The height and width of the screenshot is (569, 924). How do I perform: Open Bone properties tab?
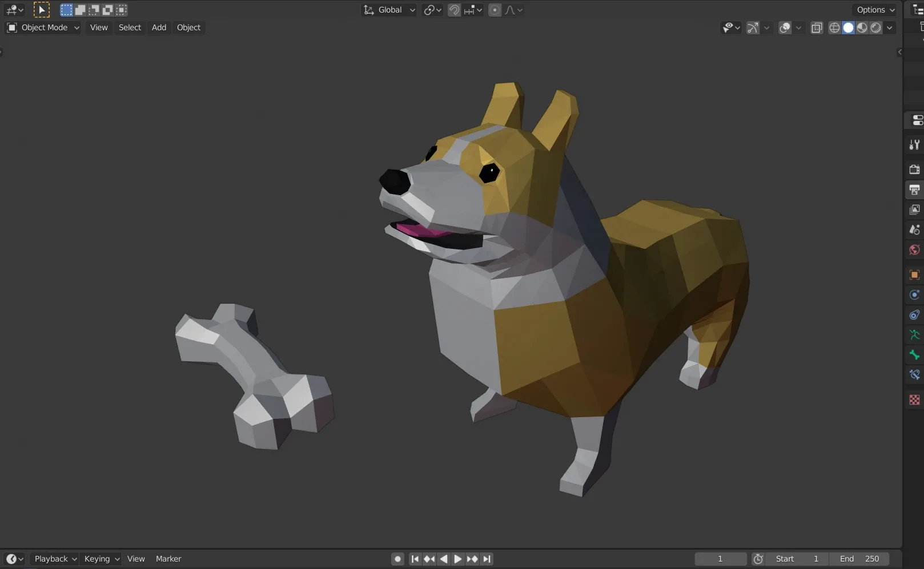[x=914, y=354]
